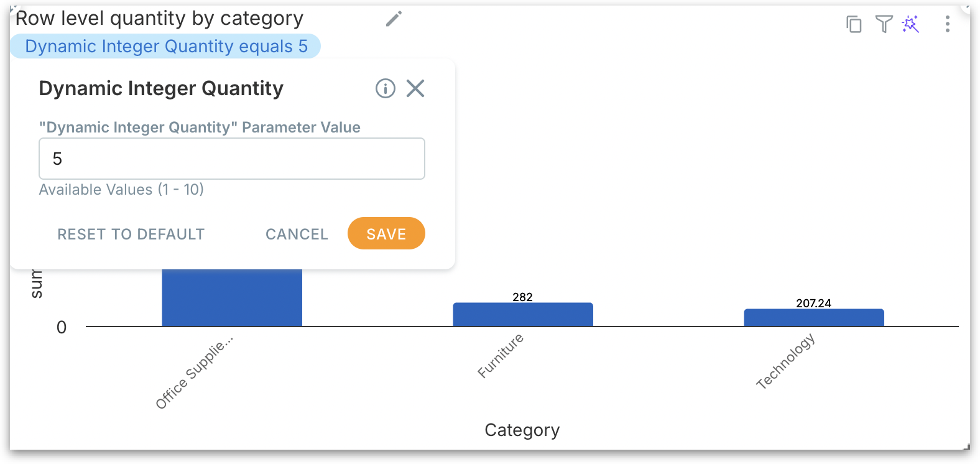
Task: Click the Parameter Value input field
Action: point(231,159)
